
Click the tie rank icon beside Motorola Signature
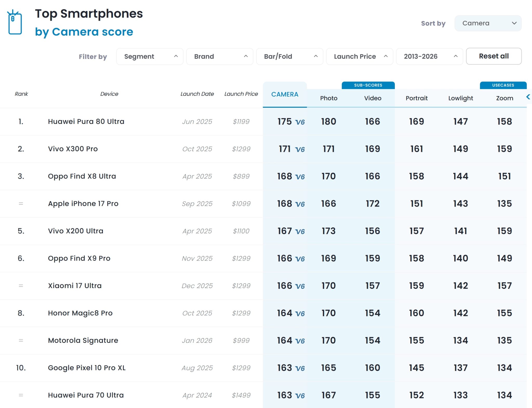(21, 341)
